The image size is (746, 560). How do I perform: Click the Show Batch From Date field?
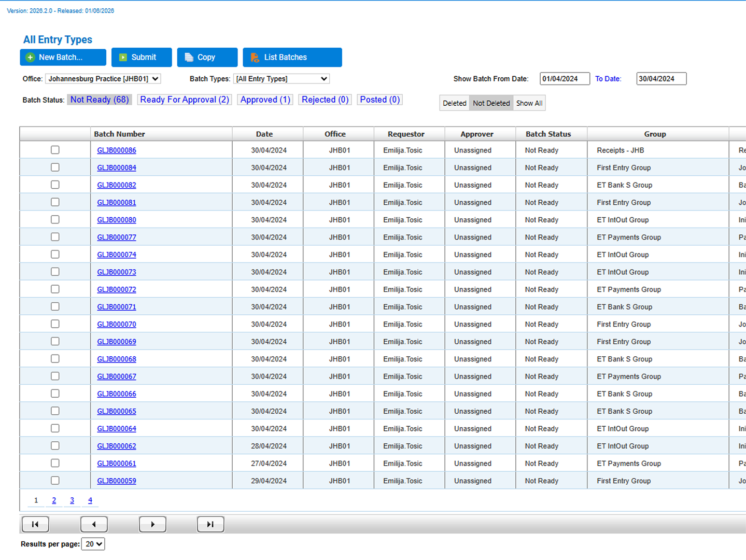(x=565, y=79)
